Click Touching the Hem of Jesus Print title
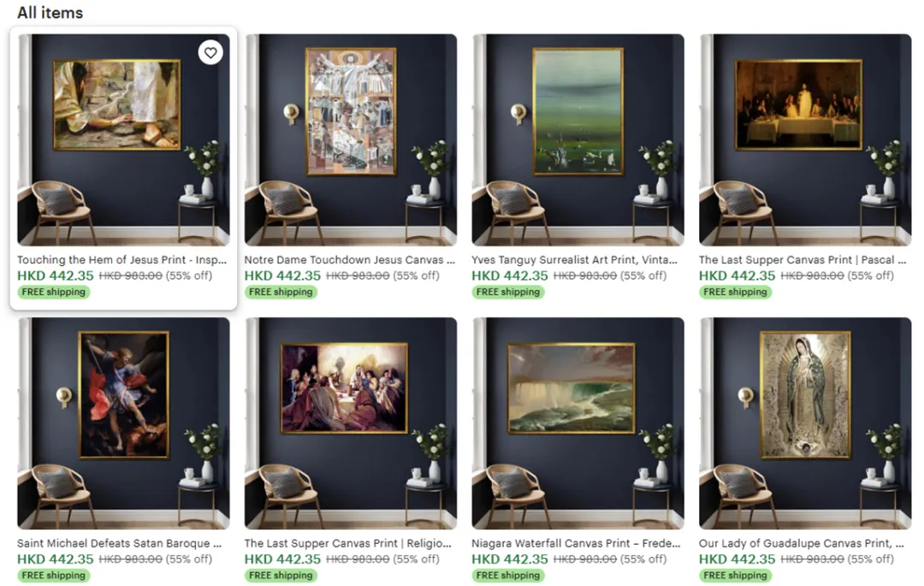 (x=122, y=260)
